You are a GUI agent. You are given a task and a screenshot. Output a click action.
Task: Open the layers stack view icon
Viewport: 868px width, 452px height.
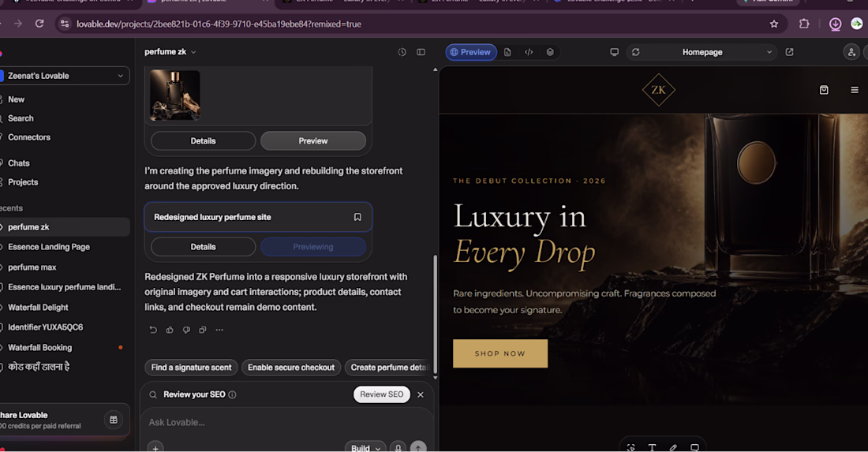[550, 52]
